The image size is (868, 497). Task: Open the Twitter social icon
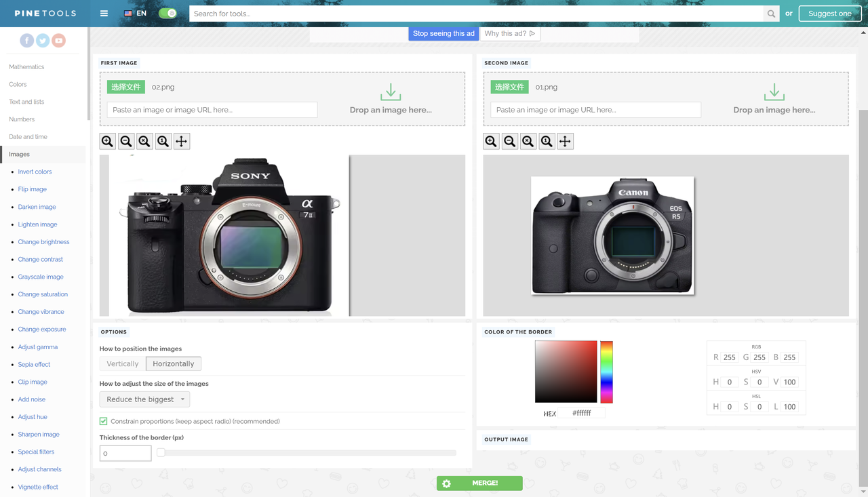[43, 41]
